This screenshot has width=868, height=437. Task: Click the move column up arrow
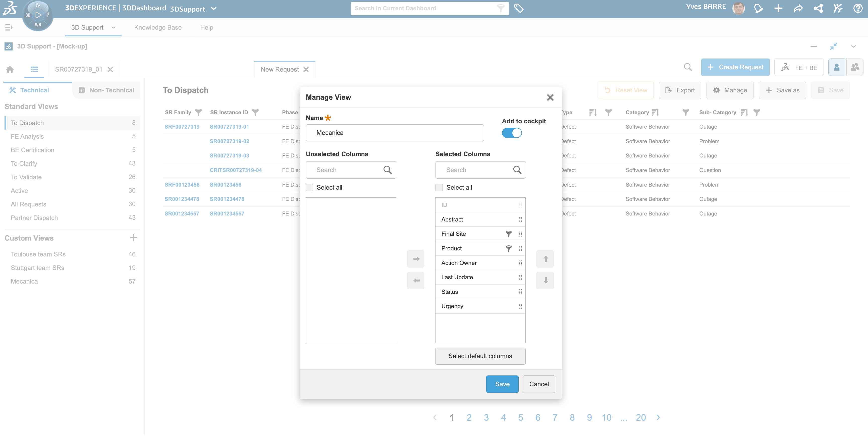pyautogui.click(x=545, y=259)
